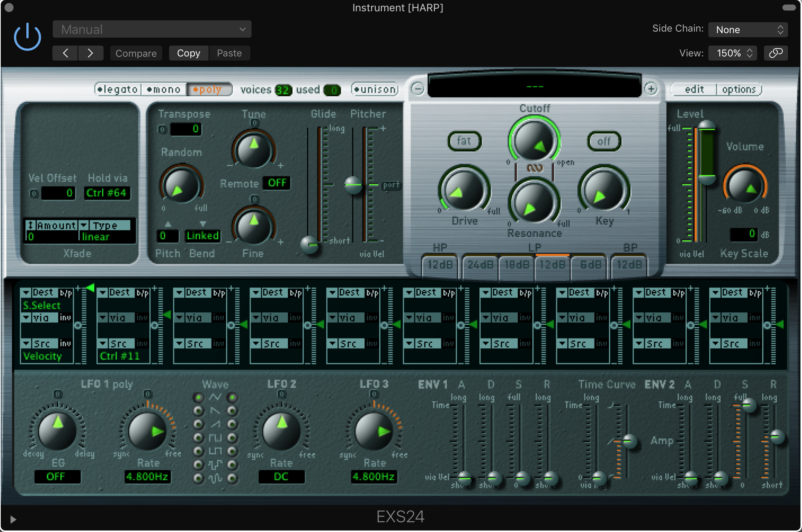Enable the fat filter button
Image resolution: width=802 pixels, height=532 pixels.
pos(464,141)
